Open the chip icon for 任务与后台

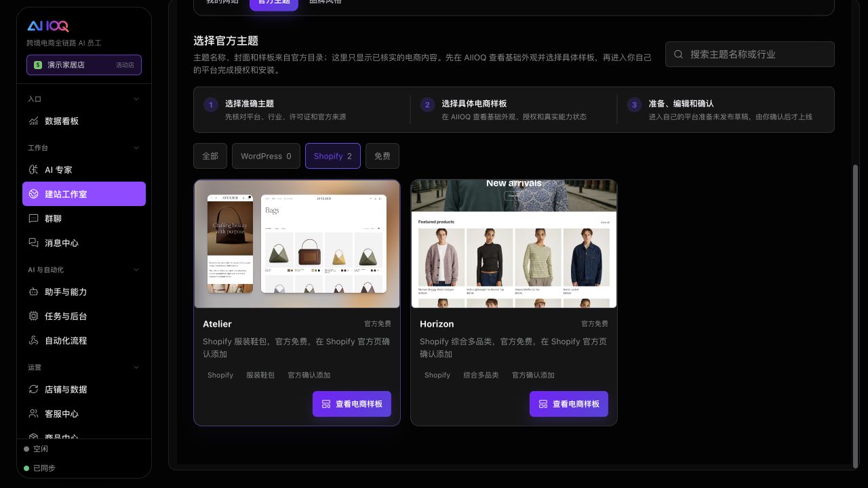(33, 317)
